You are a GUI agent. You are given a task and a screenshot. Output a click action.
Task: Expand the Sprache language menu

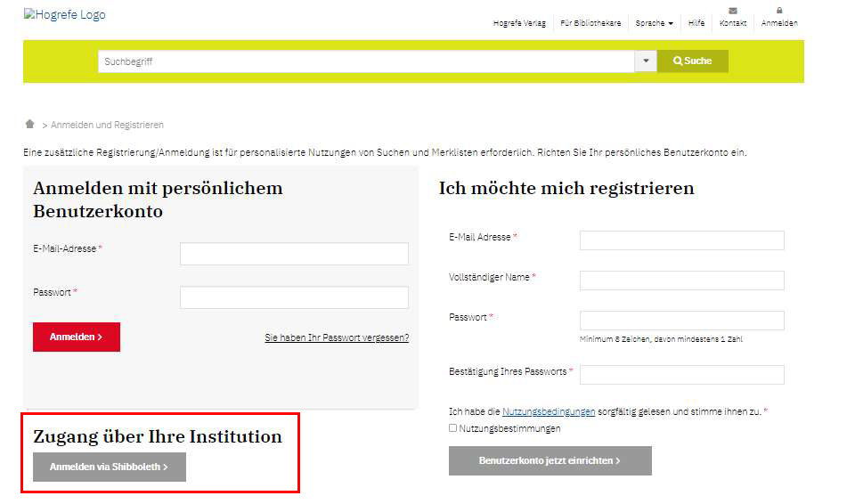tap(654, 23)
